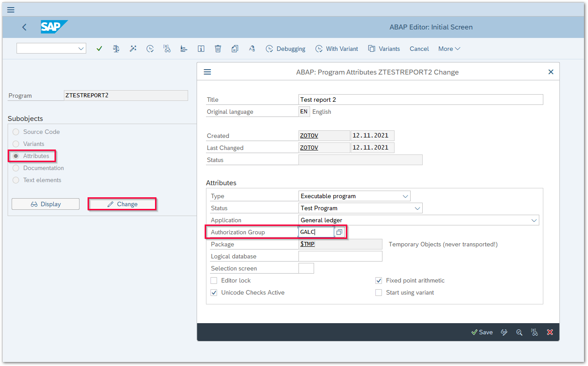Screen dimensions: 588x366
Task: Click the Execute clock icon in the toolbar
Action: (150, 49)
